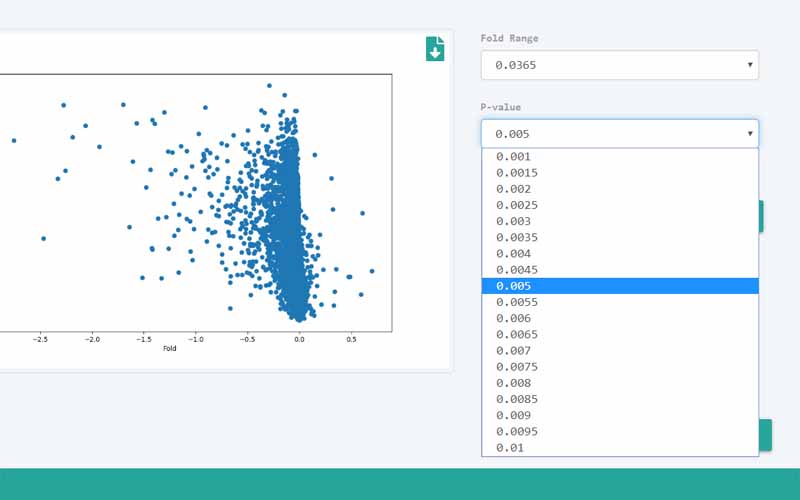Pick the 0.0025 P-value option
This screenshot has height=500, width=800.
point(619,205)
